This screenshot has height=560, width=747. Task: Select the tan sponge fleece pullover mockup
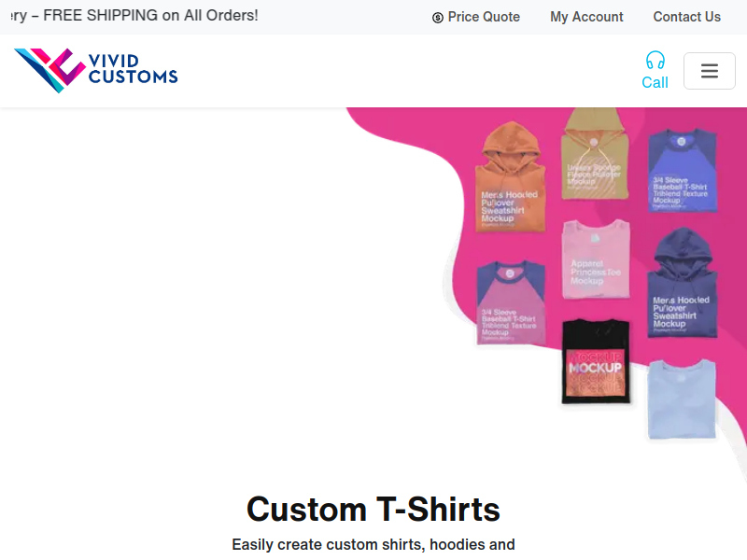(x=595, y=154)
